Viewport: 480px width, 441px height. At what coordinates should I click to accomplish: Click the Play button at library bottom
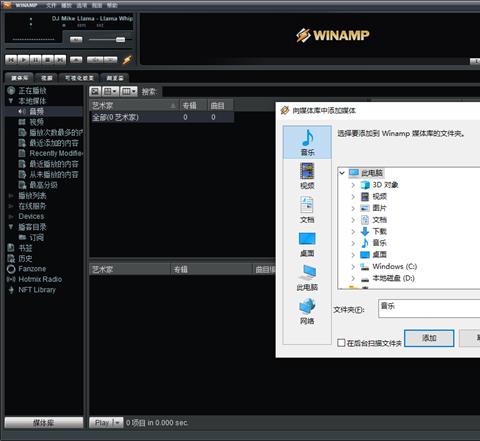106,423
